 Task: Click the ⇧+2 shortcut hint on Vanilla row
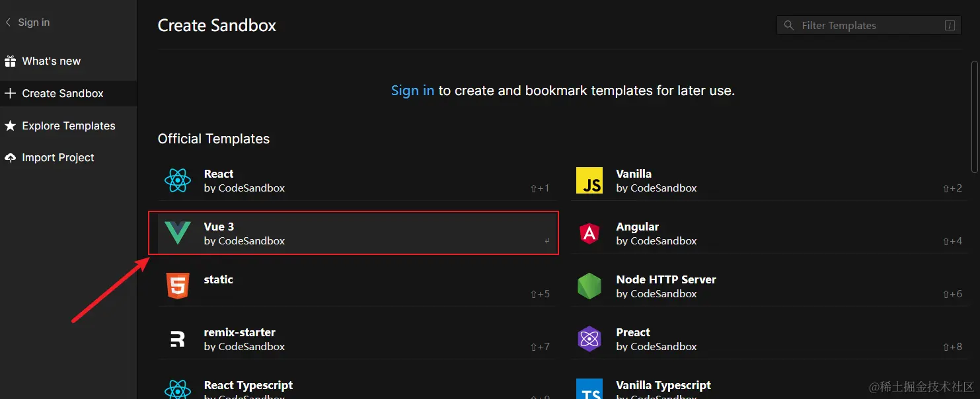[952, 188]
